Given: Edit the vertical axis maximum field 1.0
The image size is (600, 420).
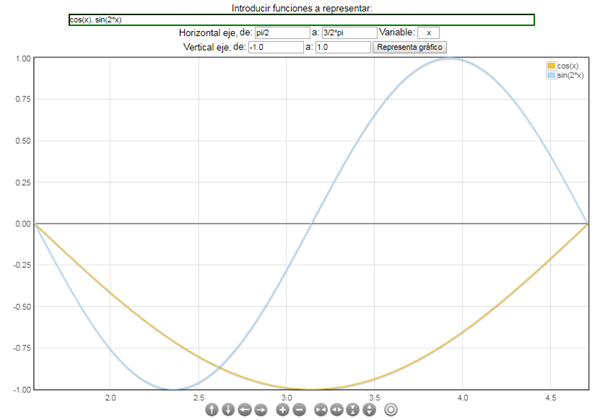Looking at the screenshot, I should coord(343,47).
